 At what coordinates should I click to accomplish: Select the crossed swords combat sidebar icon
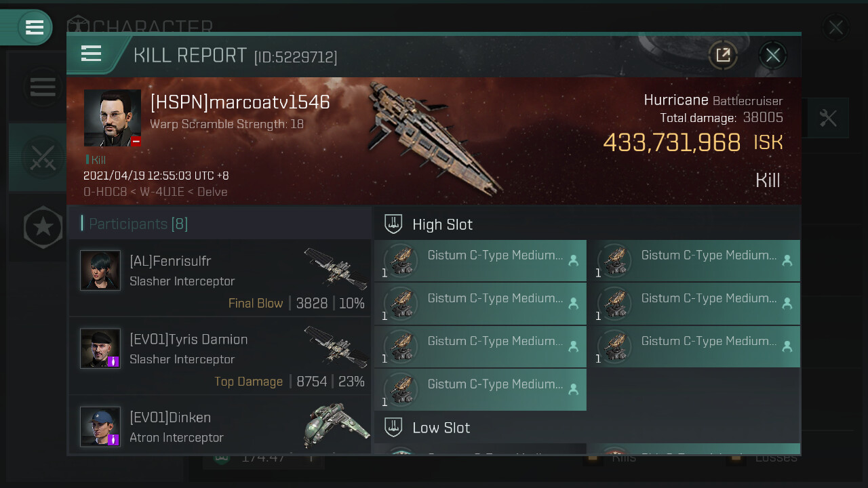42,157
